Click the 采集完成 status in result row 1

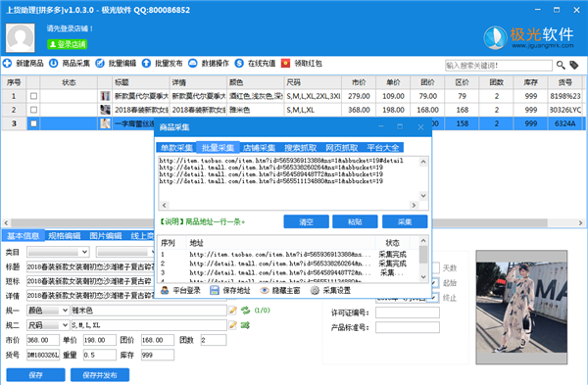[392, 254]
